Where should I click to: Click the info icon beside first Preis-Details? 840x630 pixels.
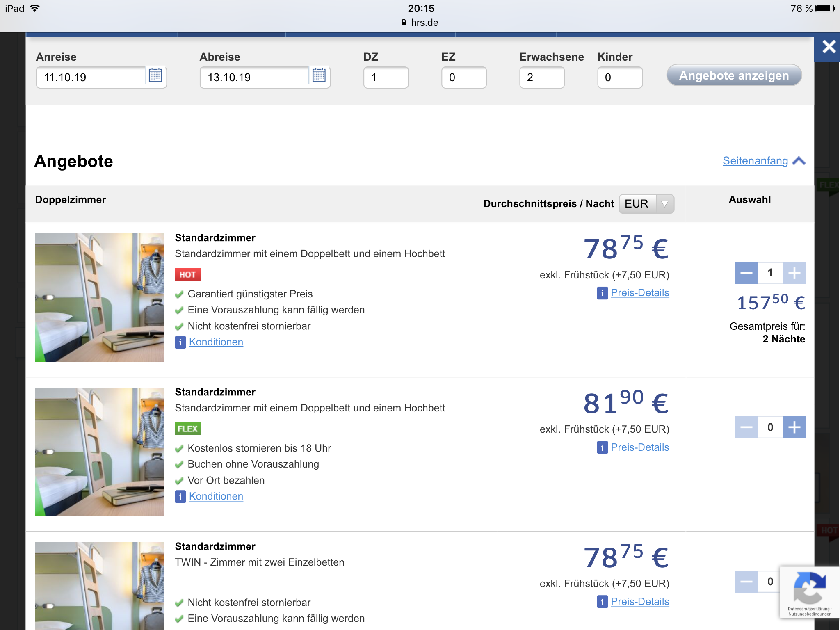point(602,293)
